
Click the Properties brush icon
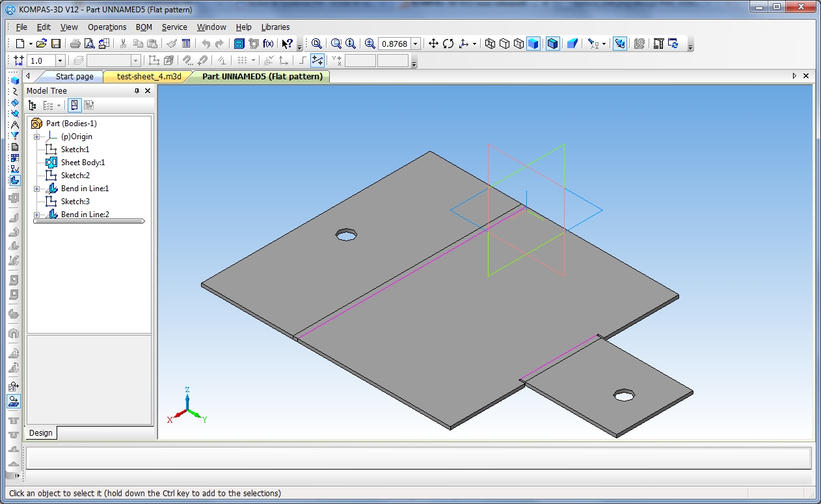click(172, 44)
